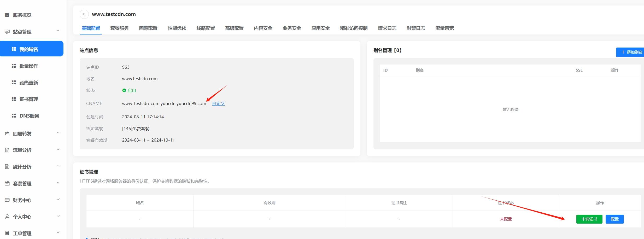This screenshot has width=644, height=239.
Task: Click the 四层转发 share icon
Action: [7, 133]
